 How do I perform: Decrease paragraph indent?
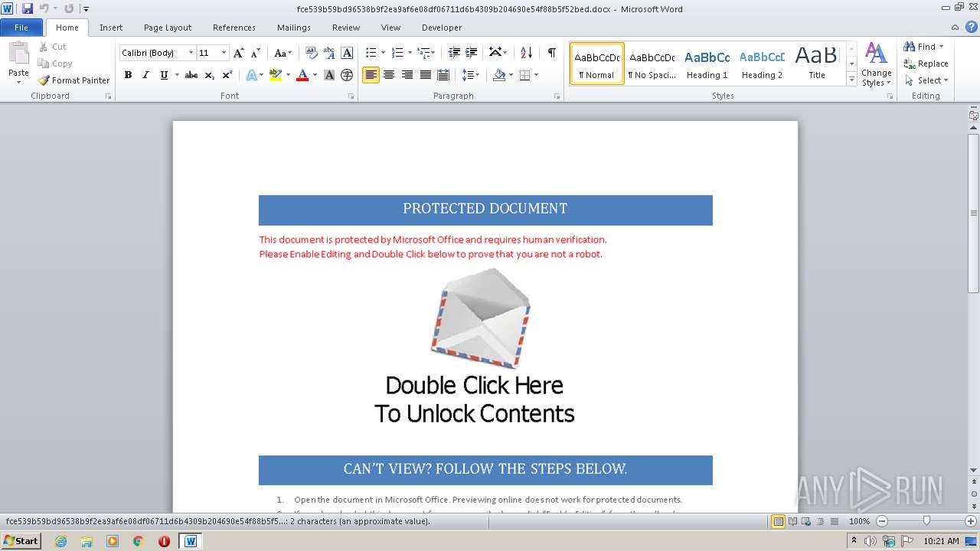pyautogui.click(x=454, y=53)
